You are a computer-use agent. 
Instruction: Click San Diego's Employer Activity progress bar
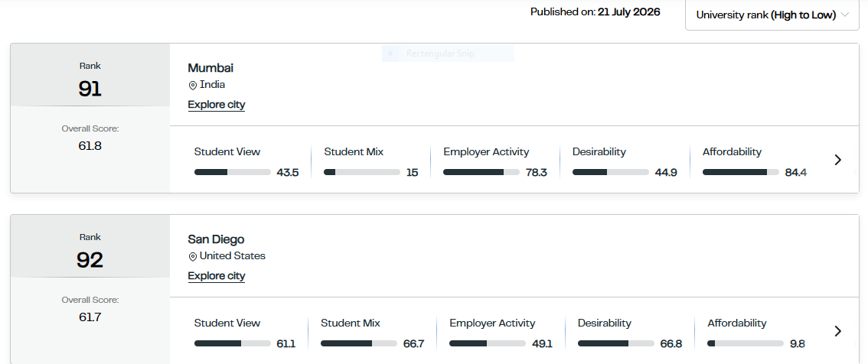click(x=488, y=343)
